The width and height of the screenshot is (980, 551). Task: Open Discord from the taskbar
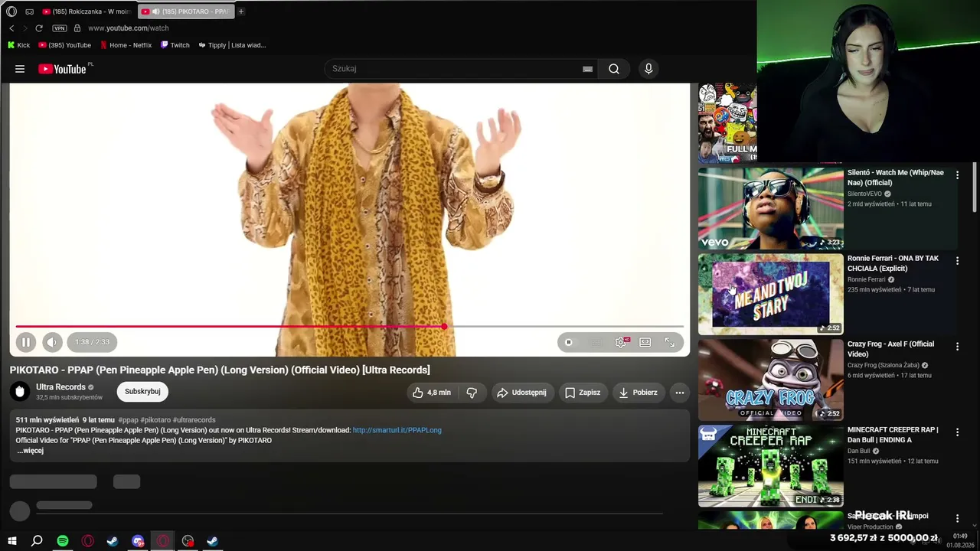138,541
